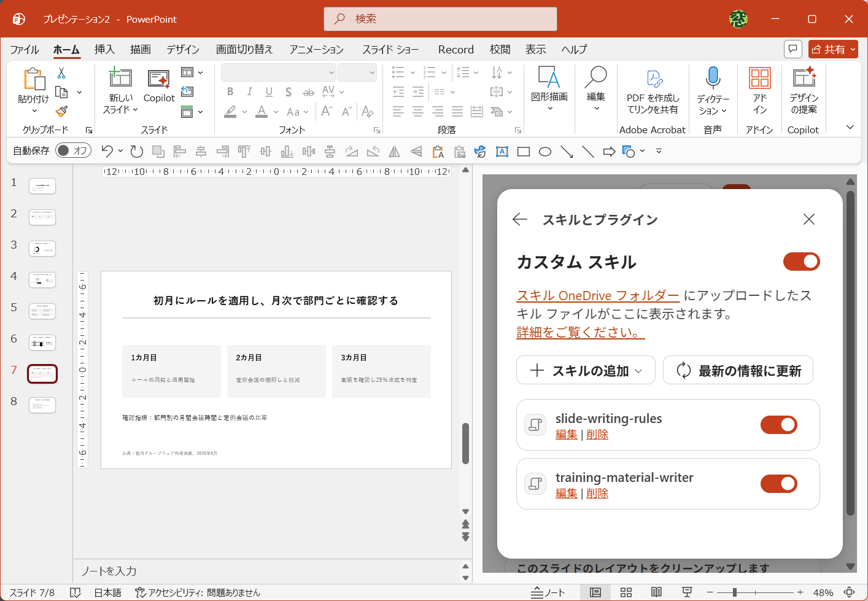Open the font size dropdown

click(371, 72)
